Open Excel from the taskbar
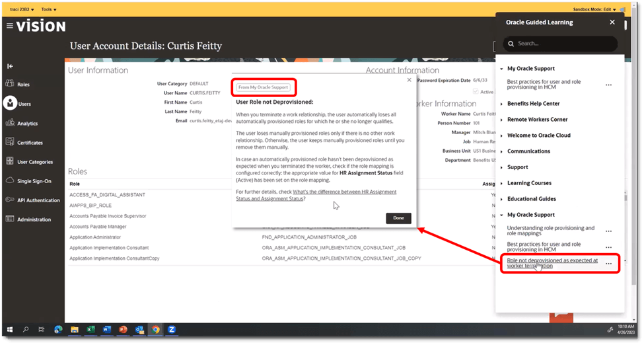Viewport: 644px width, 349px height. point(90,329)
